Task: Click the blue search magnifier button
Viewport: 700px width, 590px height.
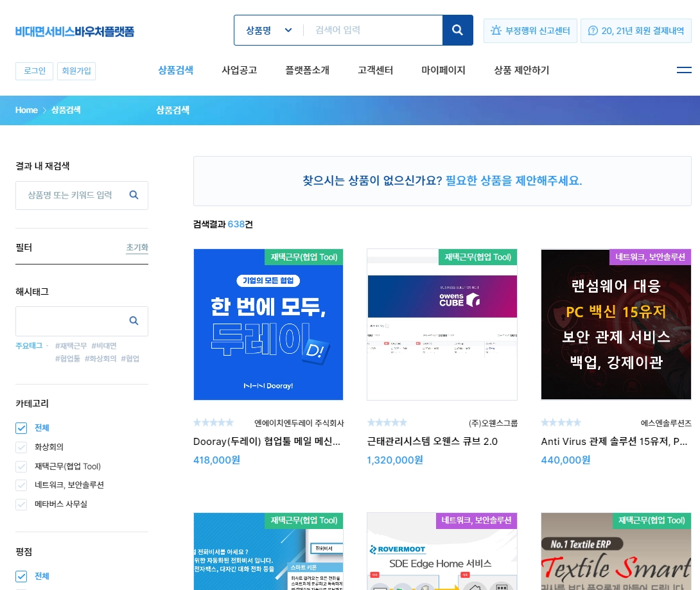Action: [458, 30]
